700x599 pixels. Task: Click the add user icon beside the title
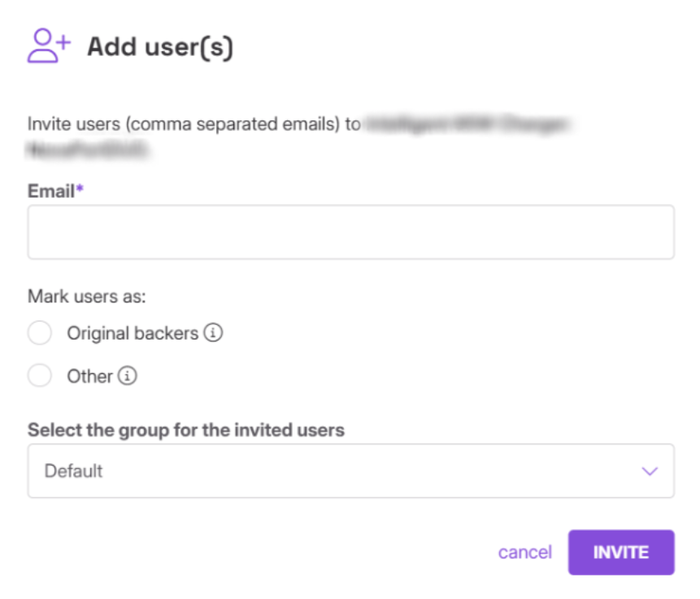(50, 46)
